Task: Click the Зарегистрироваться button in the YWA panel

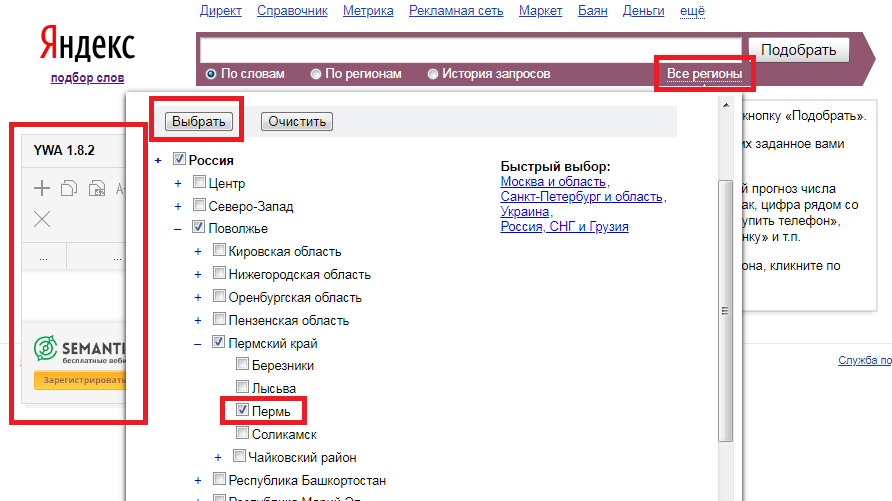Action: (x=80, y=380)
